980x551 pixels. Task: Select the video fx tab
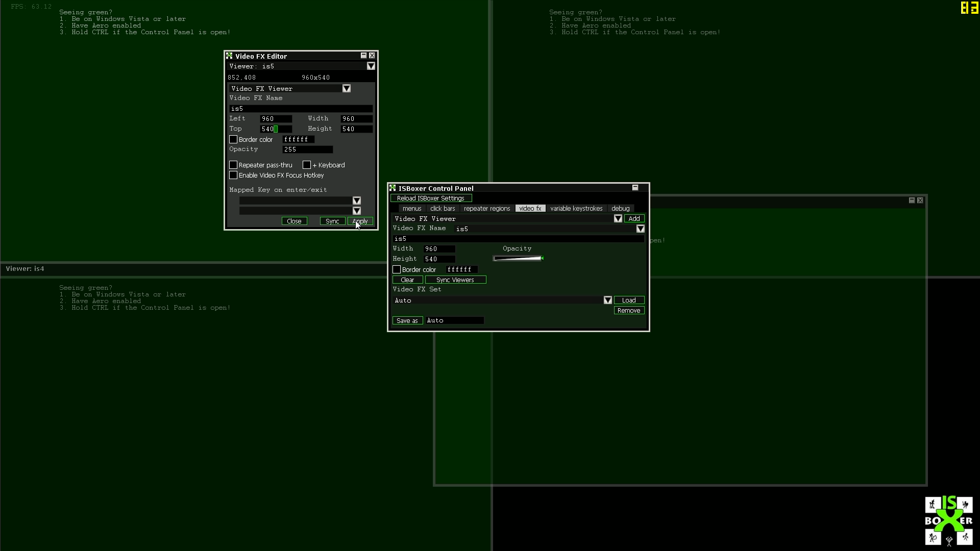(530, 208)
